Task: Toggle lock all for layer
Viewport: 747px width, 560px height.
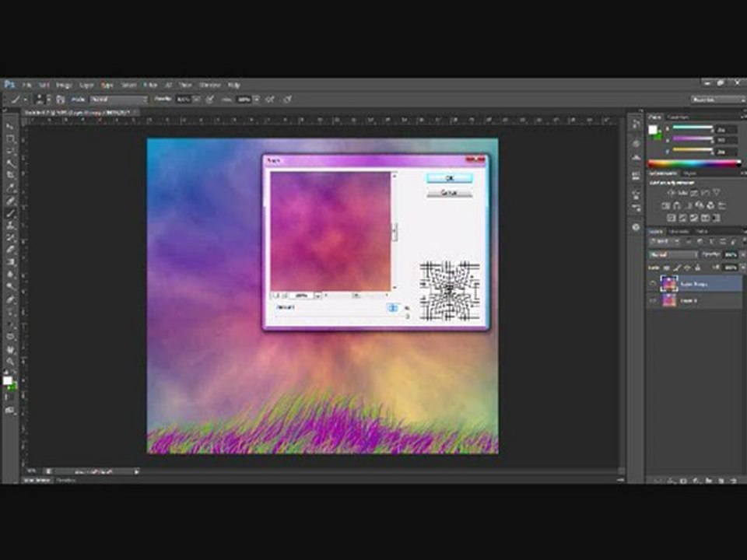Action: point(697,268)
